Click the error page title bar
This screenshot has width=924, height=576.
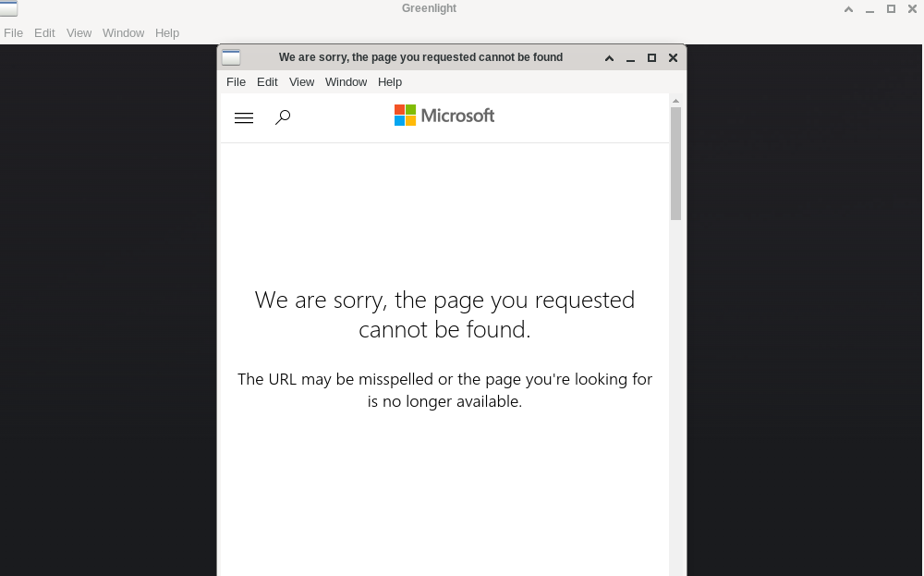click(420, 56)
